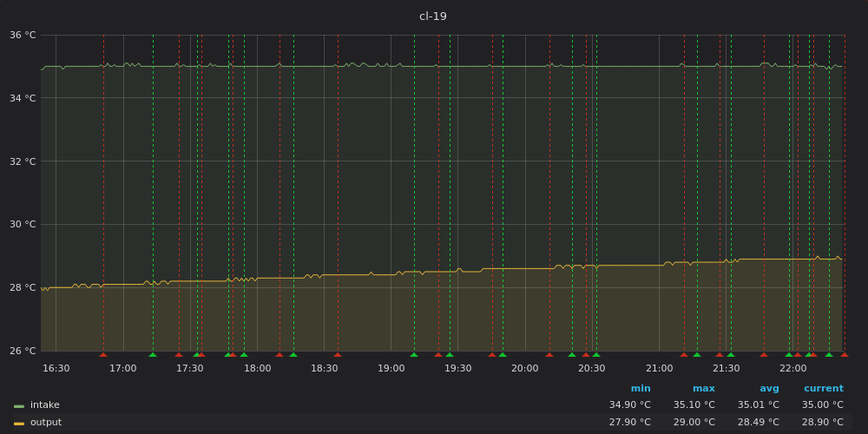Sort legend by the min column

click(641, 389)
